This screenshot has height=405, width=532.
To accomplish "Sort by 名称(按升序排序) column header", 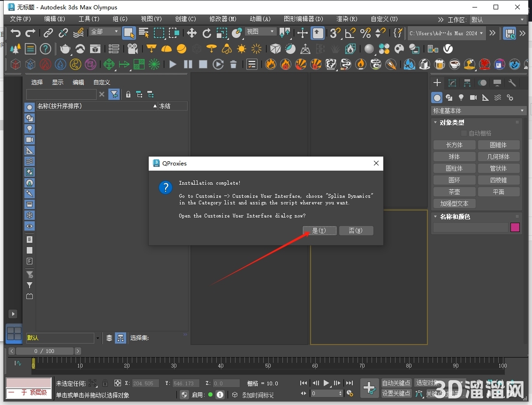I will [x=97, y=106].
